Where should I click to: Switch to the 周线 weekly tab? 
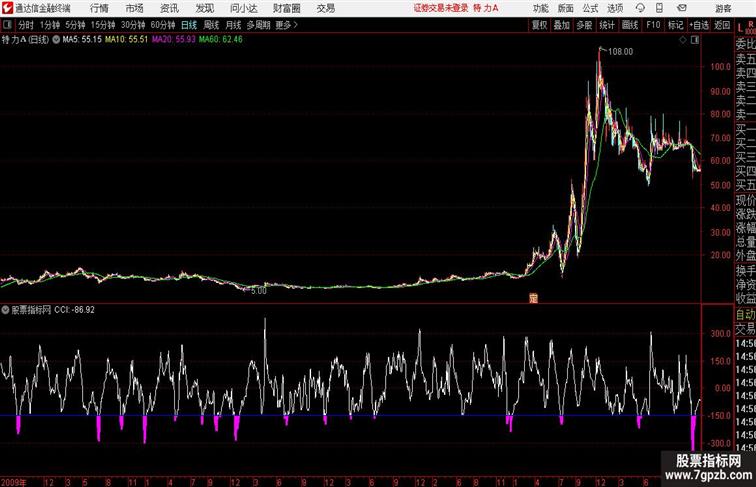click(211, 25)
